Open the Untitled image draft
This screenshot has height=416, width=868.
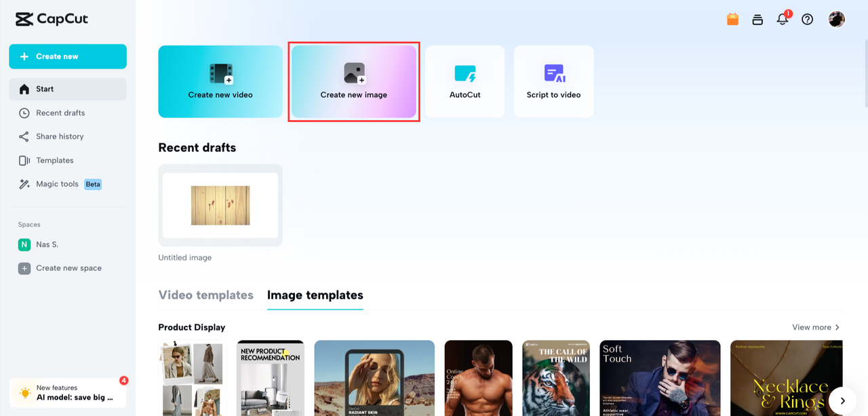pyautogui.click(x=220, y=204)
